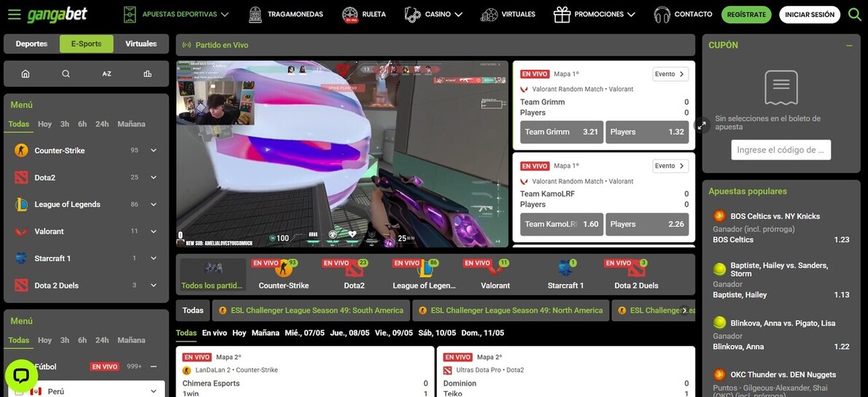This screenshot has width=868, height=397.
Task: Click Iniciar Sesión button
Action: (810, 15)
